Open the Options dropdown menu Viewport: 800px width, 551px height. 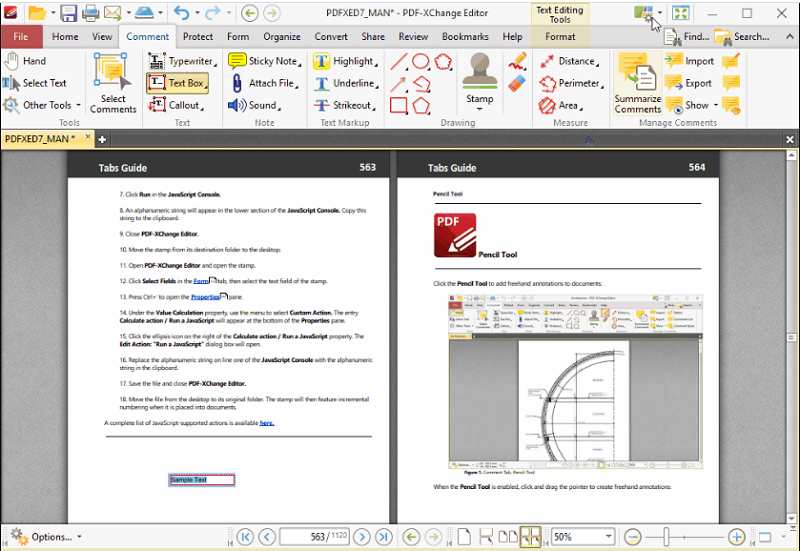47,537
